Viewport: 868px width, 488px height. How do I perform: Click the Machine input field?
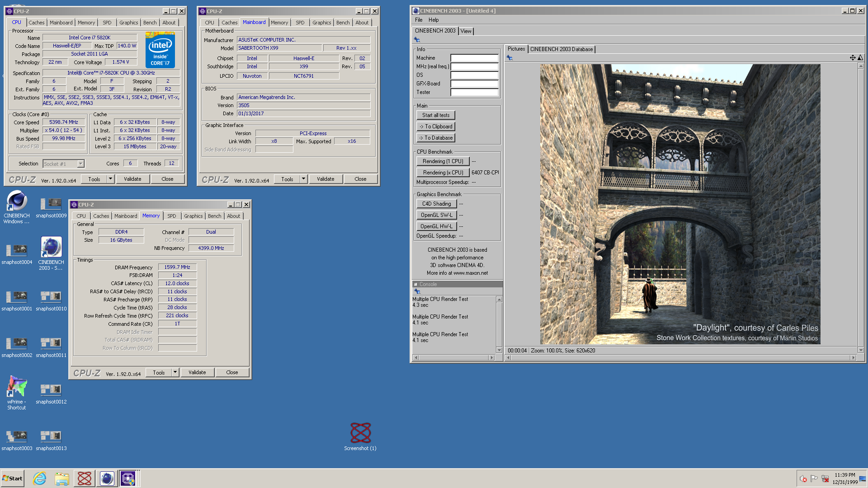click(x=474, y=58)
